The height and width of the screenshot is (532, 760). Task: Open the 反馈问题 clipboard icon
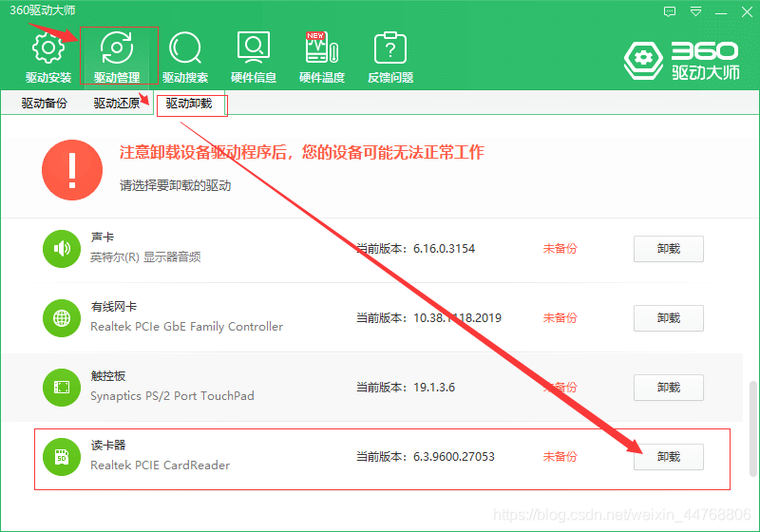pos(390,47)
